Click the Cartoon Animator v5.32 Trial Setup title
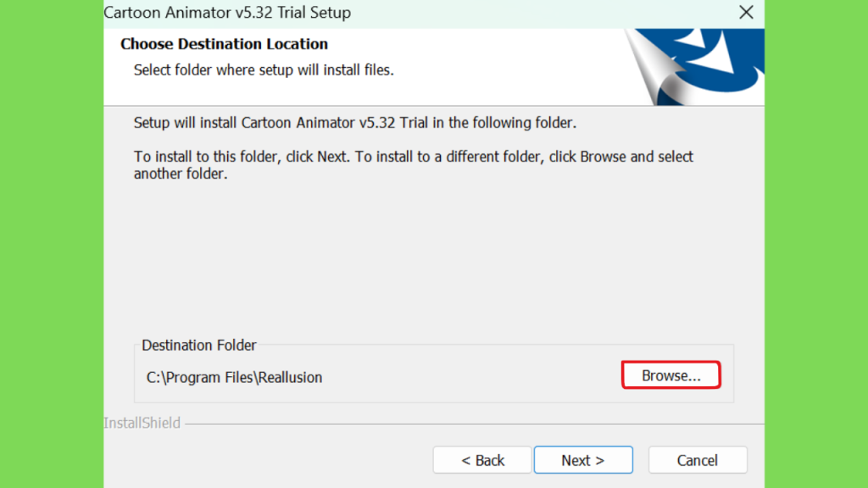This screenshot has height=488, width=868. pos(227,12)
